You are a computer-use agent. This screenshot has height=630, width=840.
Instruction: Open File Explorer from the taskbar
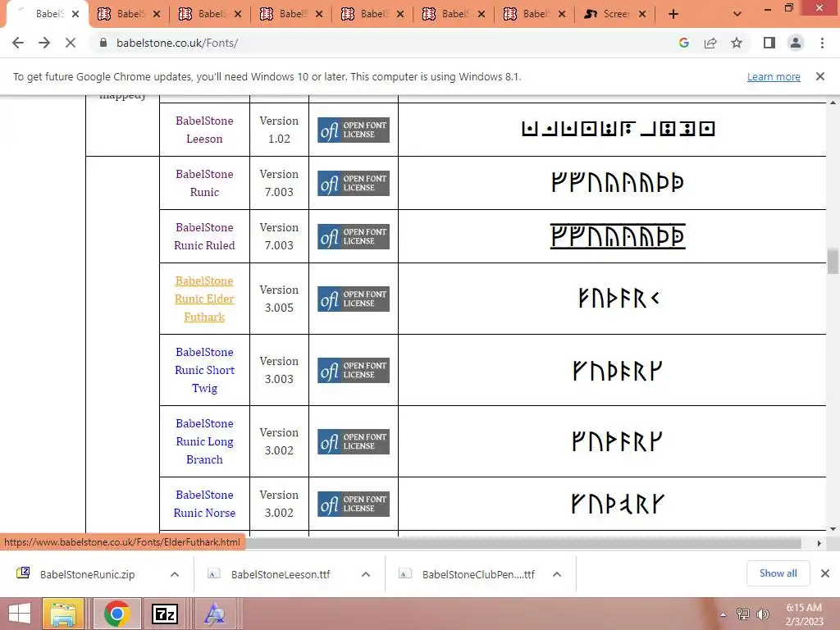63,614
